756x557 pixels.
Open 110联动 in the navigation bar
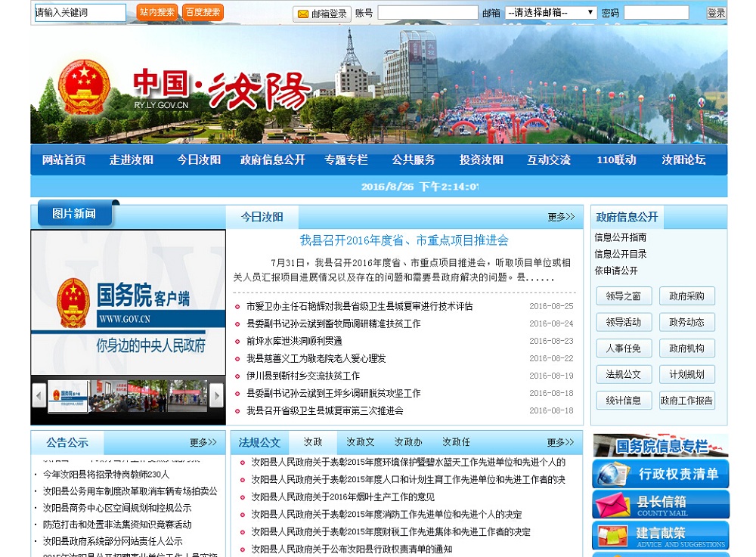616,160
